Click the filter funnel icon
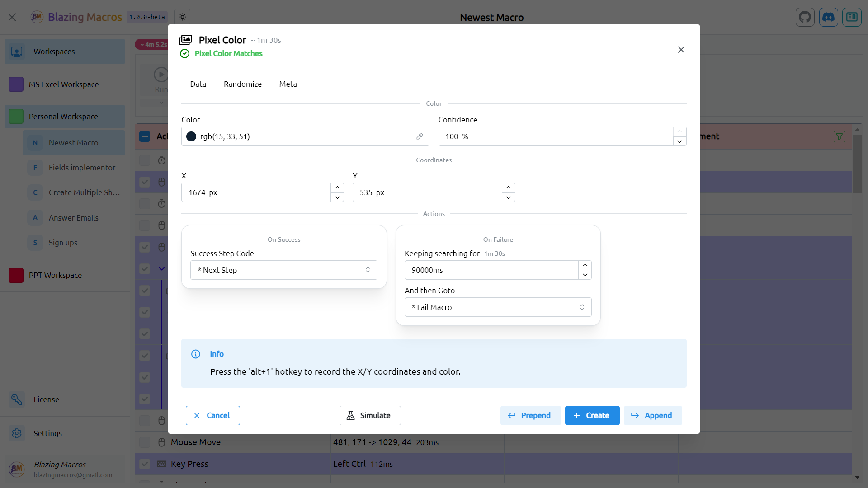The width and height of the screenshot is (868, 488). pyautogui.click(x=839, y=136)
